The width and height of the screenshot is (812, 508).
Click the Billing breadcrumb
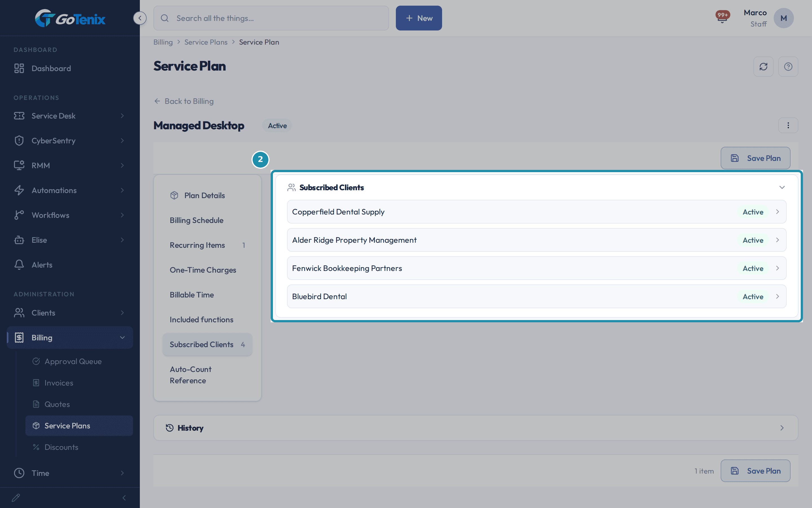(163, 42)
